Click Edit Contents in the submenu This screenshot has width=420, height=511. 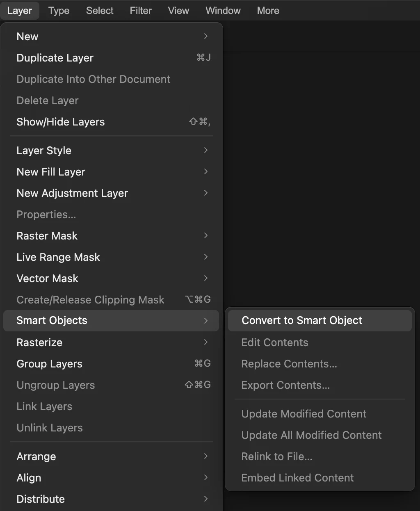pyautogui.click(x=320, y=342)
